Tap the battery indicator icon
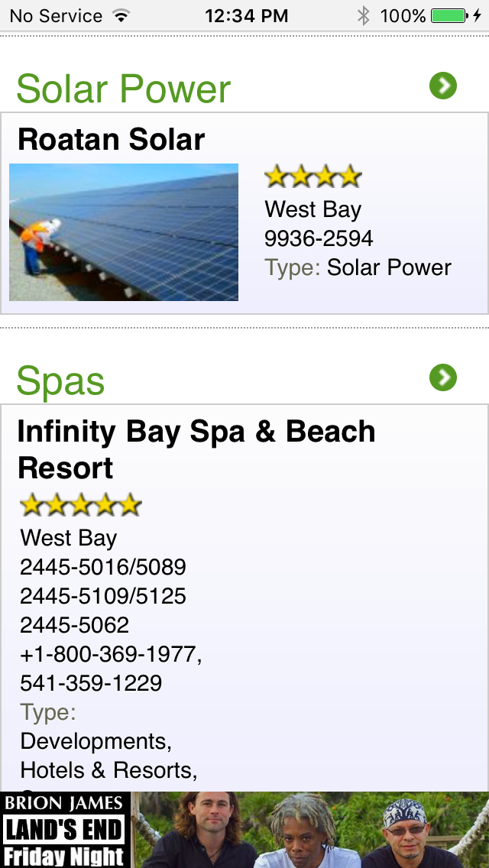The image size is (489, 868). pos(449,15)
